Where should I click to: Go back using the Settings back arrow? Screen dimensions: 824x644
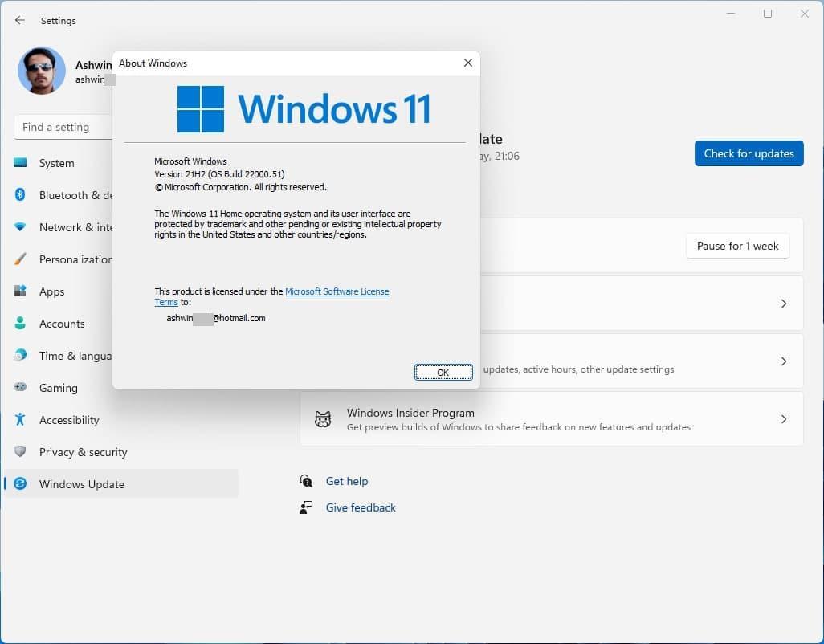[20, 20]
